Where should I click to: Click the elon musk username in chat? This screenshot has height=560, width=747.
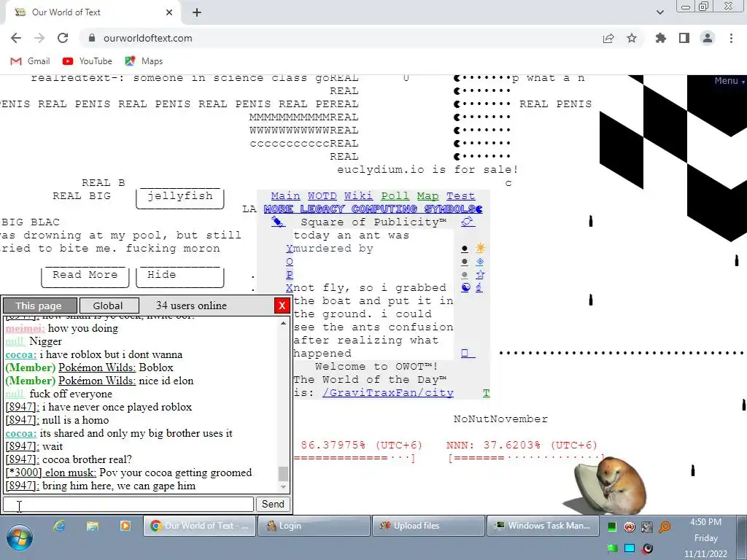coord(51,472)
